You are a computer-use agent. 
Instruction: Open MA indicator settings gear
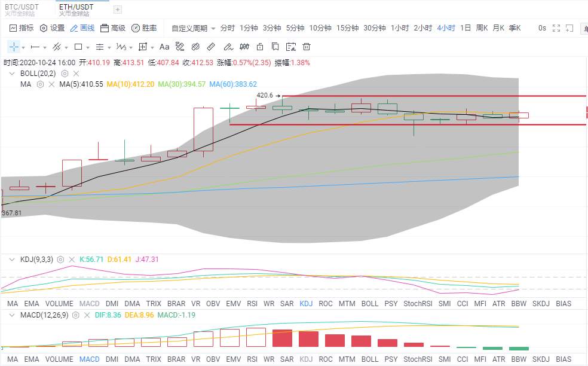(40, 84)
